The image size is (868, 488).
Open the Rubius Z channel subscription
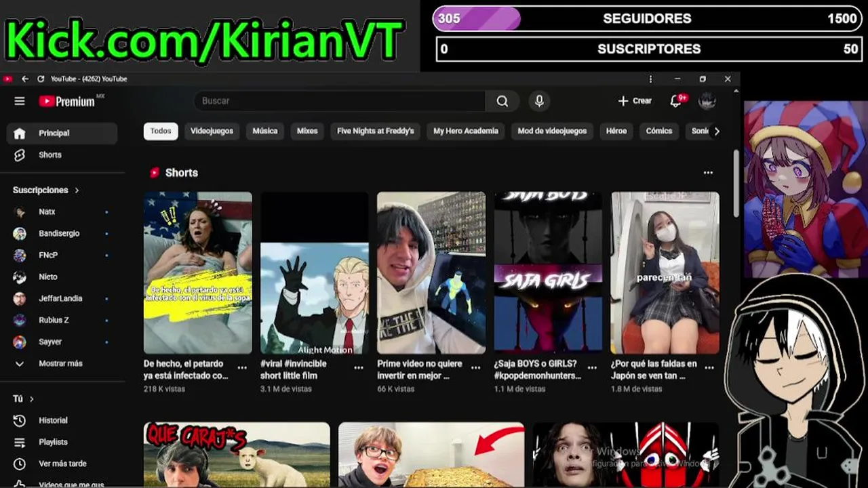(x=62, y=320)
